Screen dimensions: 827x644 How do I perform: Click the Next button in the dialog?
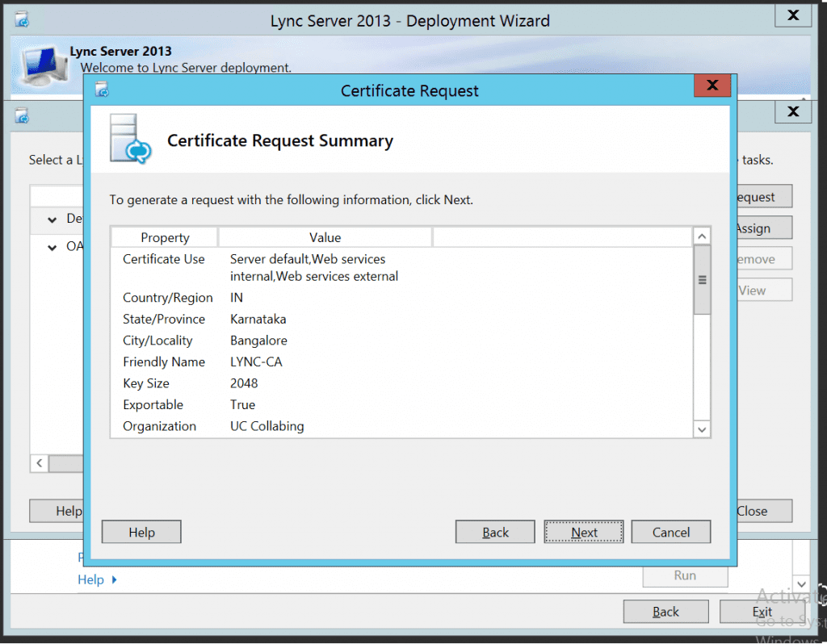(x=584, y=532)
